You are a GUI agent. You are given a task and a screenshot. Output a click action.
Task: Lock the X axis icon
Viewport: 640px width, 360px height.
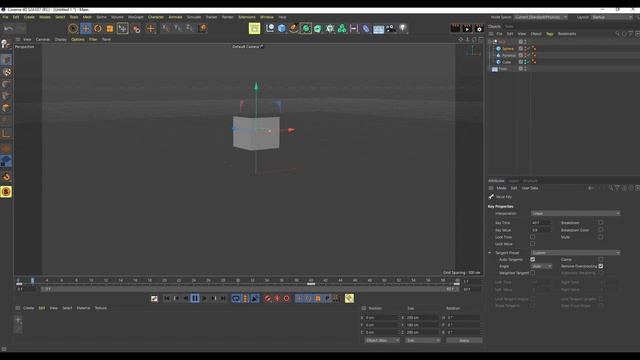pyautogui.click(x=165, y=28)
